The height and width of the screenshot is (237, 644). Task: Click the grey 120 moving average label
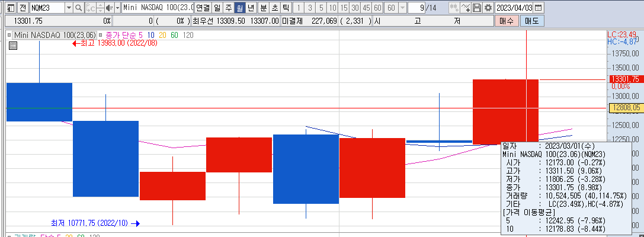click(188, 36)
